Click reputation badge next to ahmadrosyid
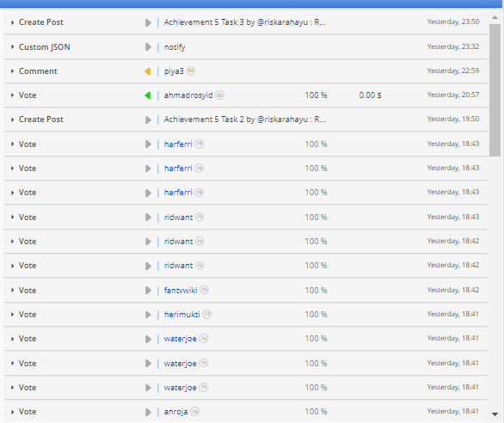 pos(220,95)
